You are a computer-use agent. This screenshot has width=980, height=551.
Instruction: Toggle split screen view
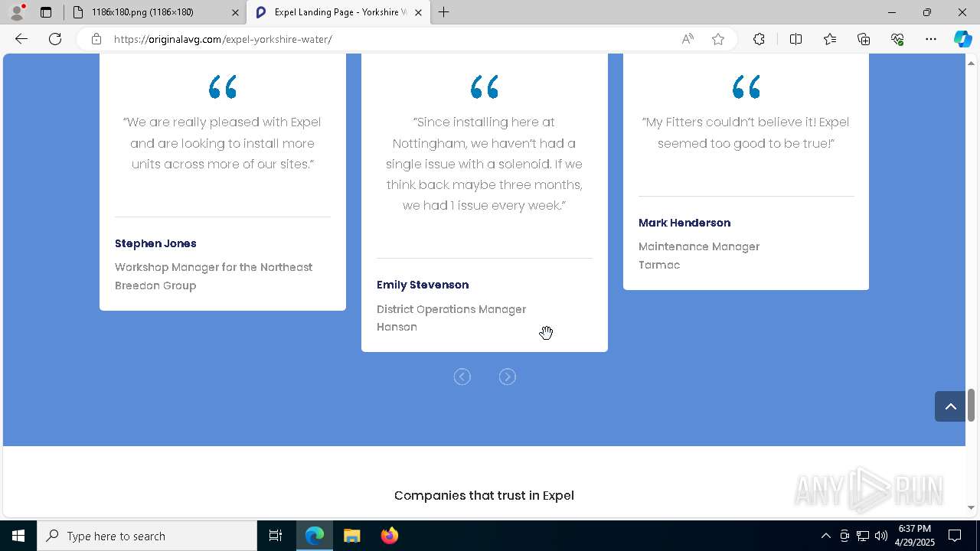click(795, 39)
